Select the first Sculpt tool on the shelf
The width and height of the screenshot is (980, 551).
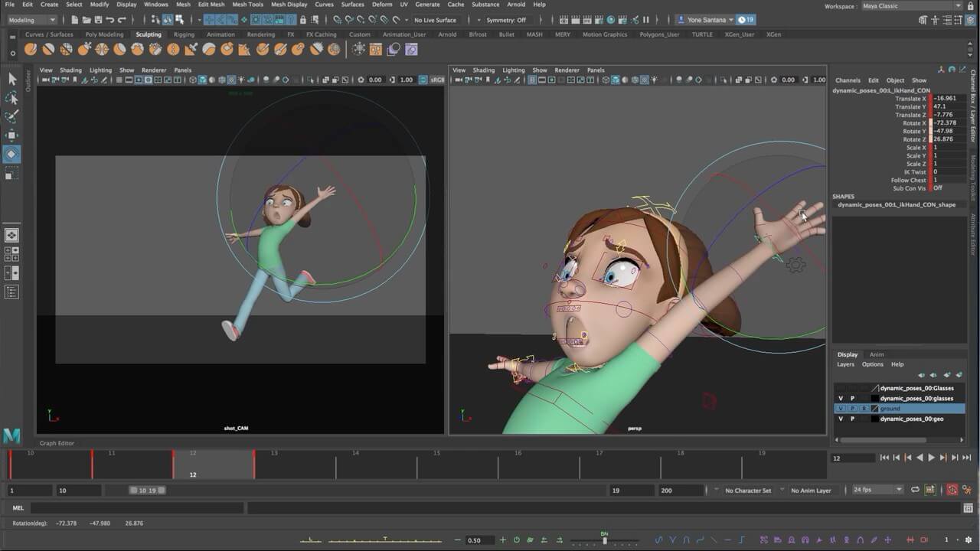pos(31,49)
